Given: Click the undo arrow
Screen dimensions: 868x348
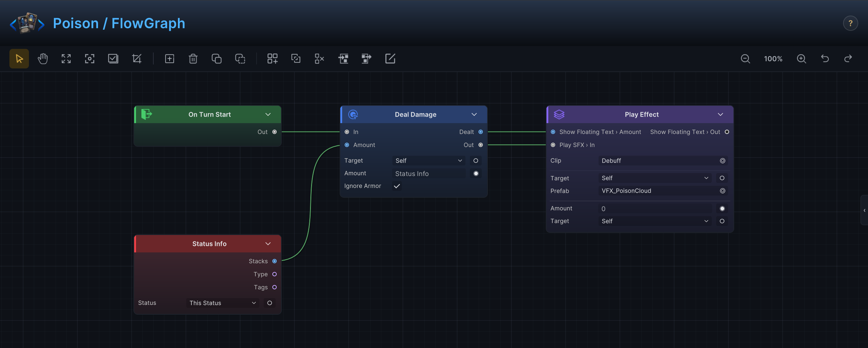Looking at the screenshot, I should (x=825, y=59).
